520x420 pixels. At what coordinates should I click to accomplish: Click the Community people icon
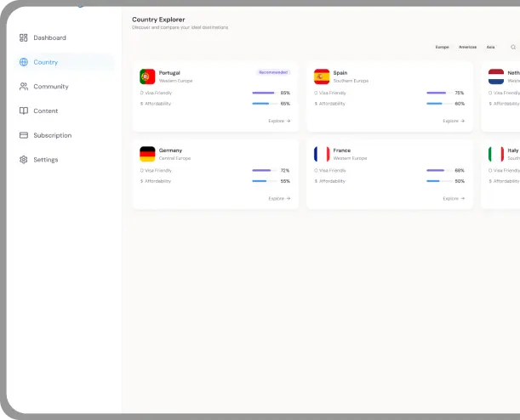click(x=24, y=87)
